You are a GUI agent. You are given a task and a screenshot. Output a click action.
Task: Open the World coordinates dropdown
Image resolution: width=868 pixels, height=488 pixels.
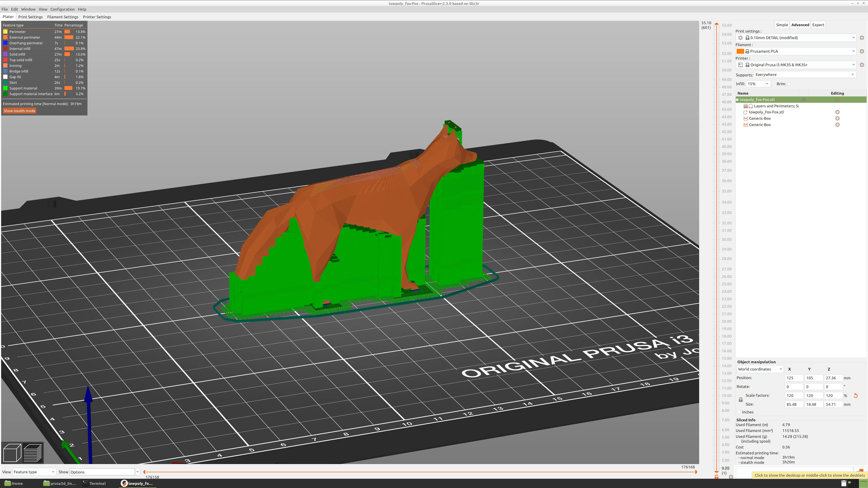click(760, 369)
